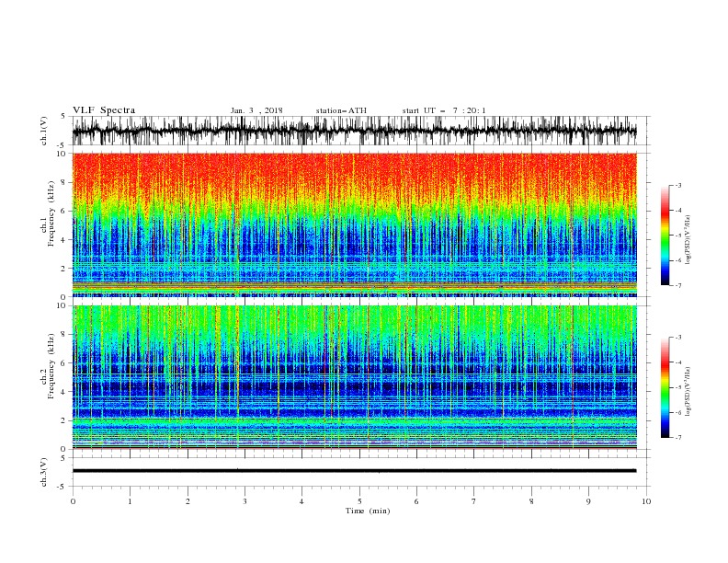Viewport: 728px width, 563px height.
Task: Click the "VLF Spectra" plot title
Action: [104, 110]
